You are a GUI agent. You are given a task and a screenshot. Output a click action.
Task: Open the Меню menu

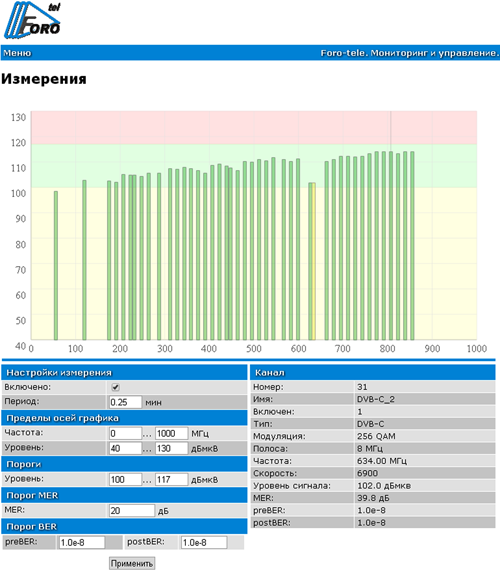17,53
